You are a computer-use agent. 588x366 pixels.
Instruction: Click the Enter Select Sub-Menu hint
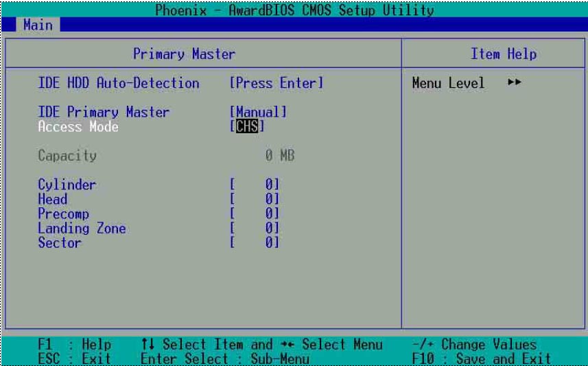point(225,358)
